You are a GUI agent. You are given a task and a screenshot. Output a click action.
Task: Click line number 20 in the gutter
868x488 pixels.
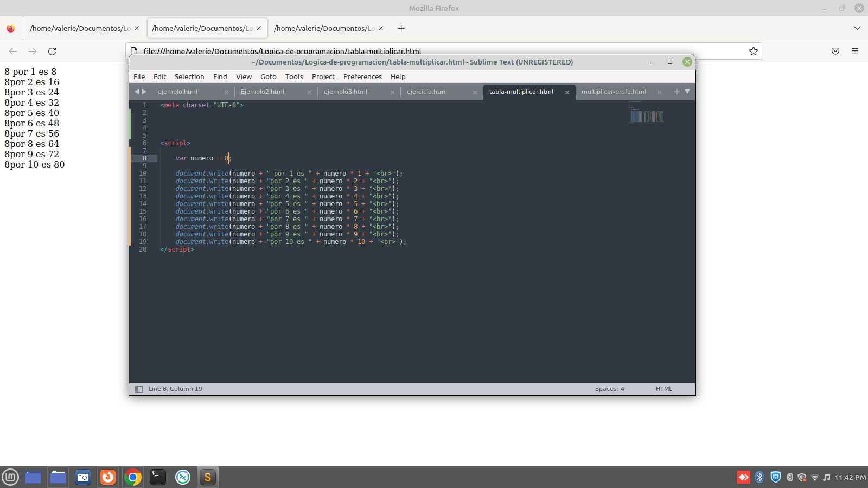point(143,249)
